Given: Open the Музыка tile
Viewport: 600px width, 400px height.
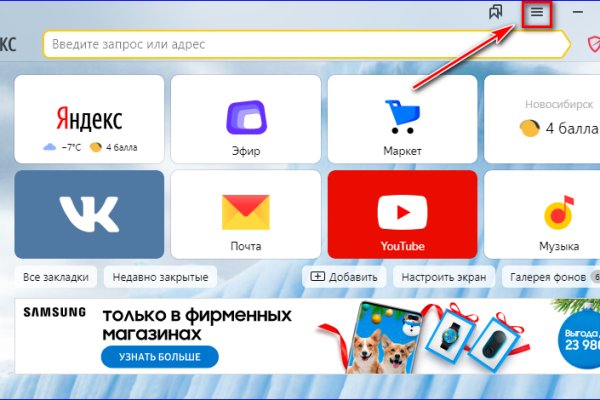Looking at the screenshot, I should coord(545,214).
